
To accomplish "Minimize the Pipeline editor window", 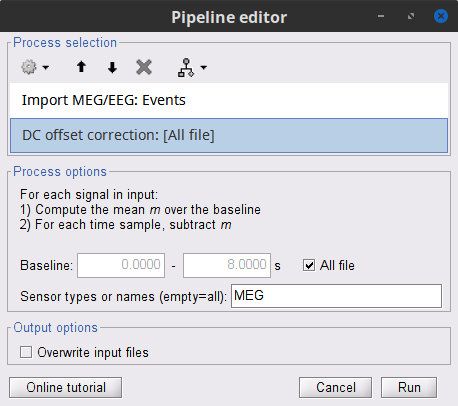I will [x=381, y=16].
